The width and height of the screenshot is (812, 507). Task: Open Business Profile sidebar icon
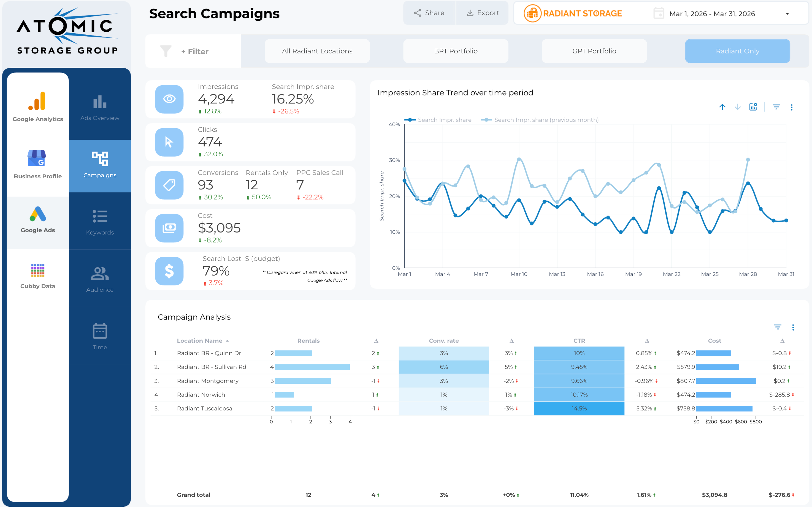[37, 158]
